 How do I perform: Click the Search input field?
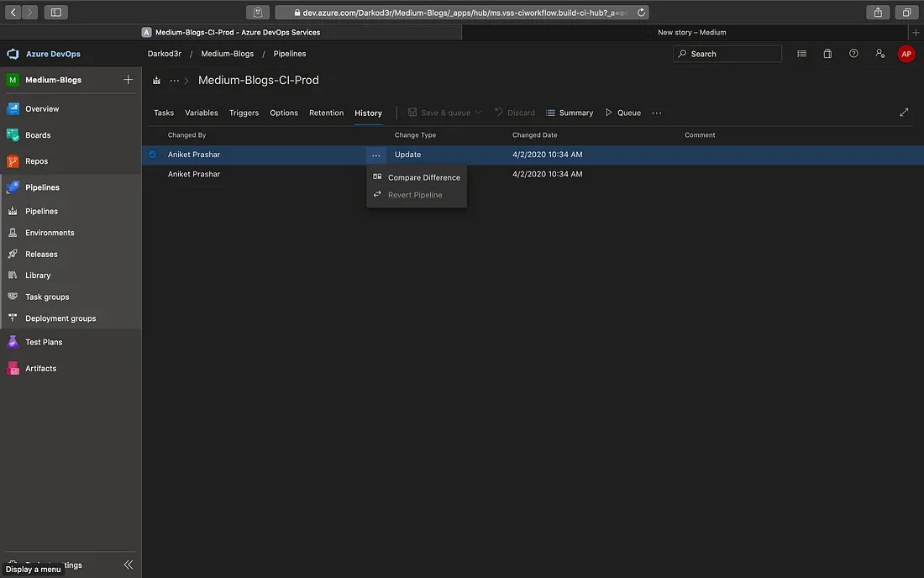click(x=727, y=54)
